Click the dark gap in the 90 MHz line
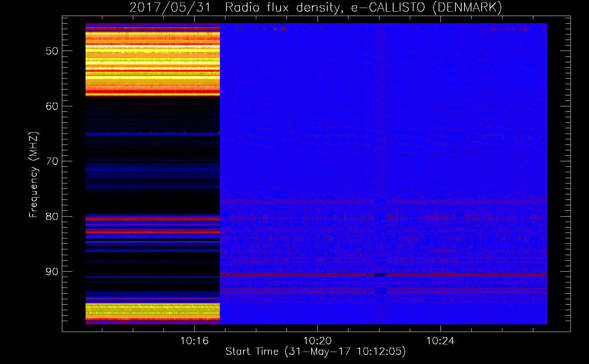The width and height of the screenshot is (589, 364). tap(380, 274)
